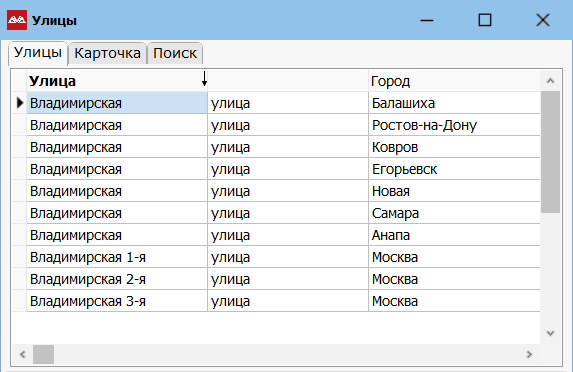Click the horizontal scrollbar left arrow
This screenshot has width=573, height=372.
click(23, 354)
